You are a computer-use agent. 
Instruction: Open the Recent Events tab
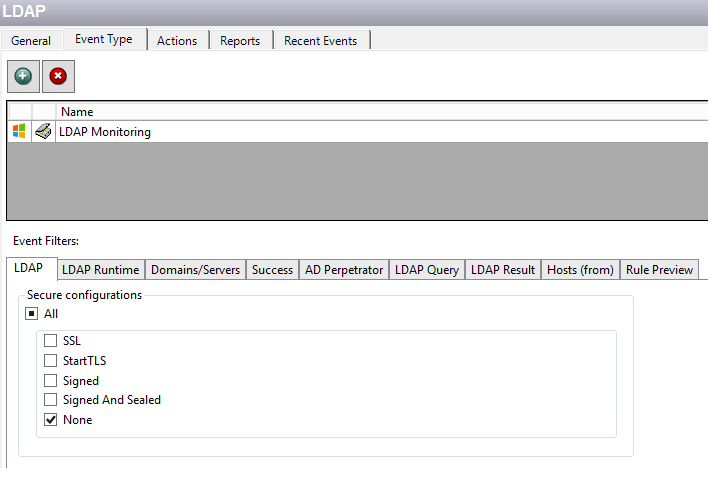click(321, 41)
